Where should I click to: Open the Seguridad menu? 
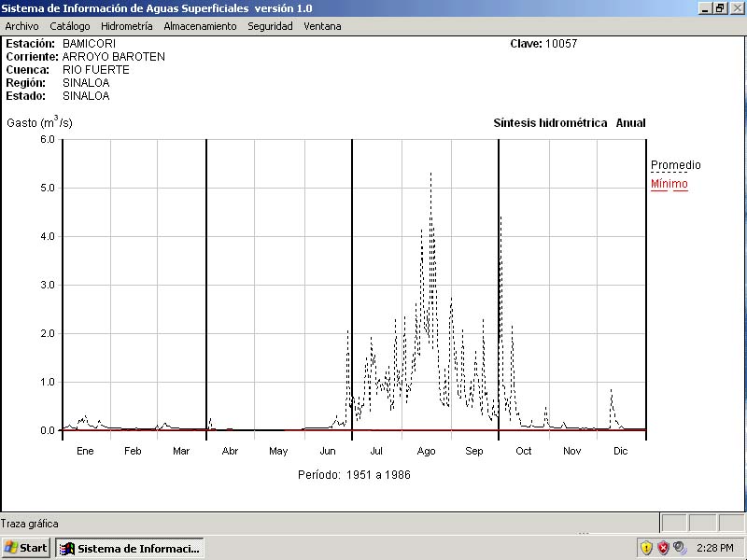(270, 26)
